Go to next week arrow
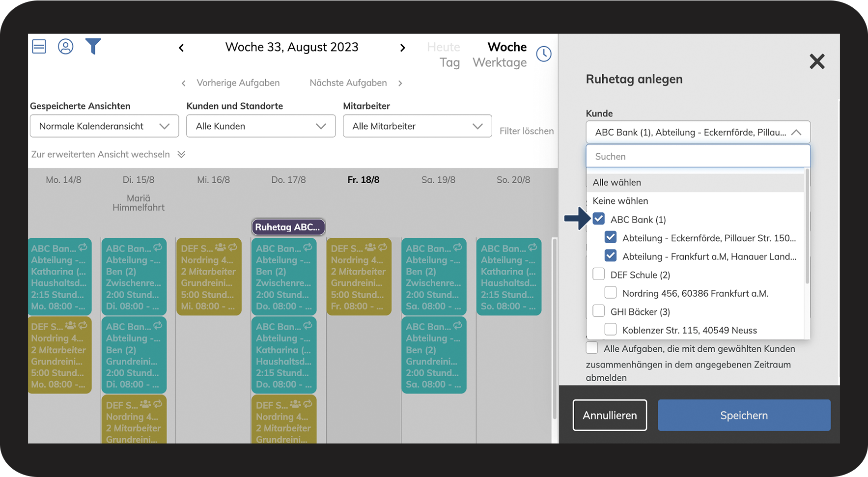The image size is (868, 477). point(403,48)
